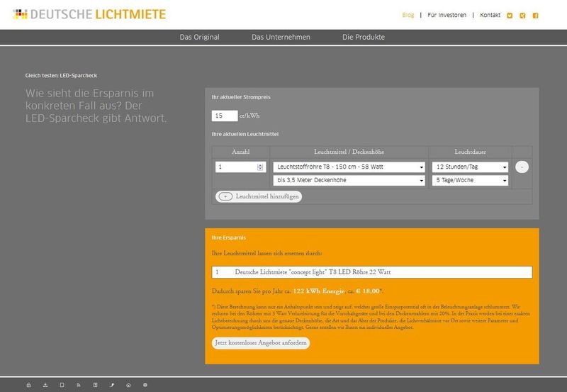Click 'Gleich testen: LED-Sparcheck' heading
567x392 pixels.
(61, 76)
